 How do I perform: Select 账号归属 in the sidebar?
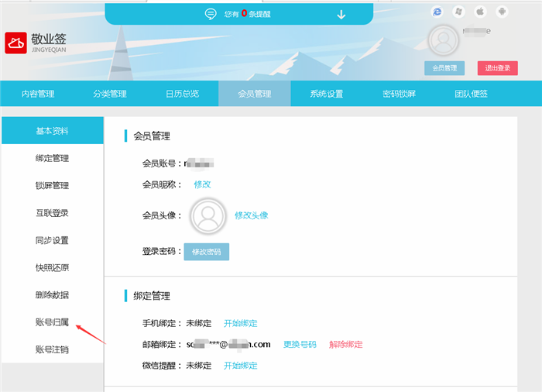point(52,322)
